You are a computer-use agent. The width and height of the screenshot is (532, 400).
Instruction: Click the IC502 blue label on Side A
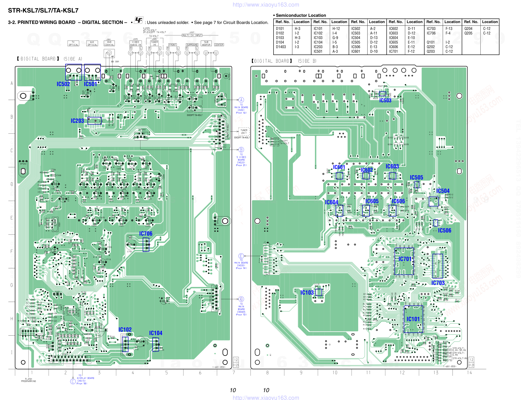tap(63, 84)
